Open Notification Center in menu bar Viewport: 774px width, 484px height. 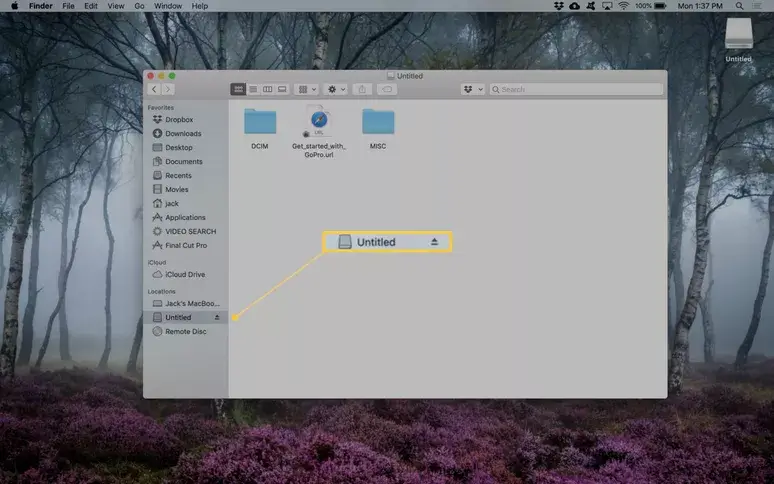(x=756, y=6)
